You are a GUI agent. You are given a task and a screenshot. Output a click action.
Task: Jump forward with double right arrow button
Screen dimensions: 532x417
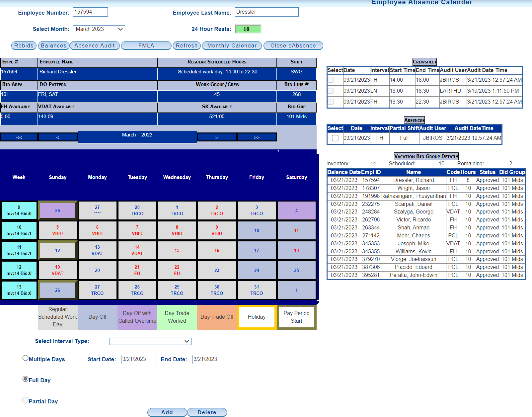click(x=257, y=137)
